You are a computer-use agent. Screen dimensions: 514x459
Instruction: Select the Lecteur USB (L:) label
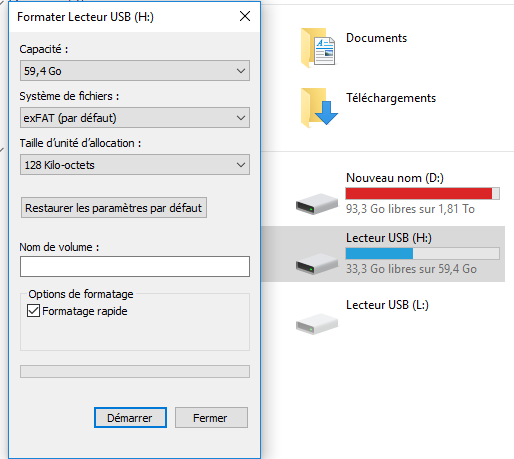click(387, 305)
